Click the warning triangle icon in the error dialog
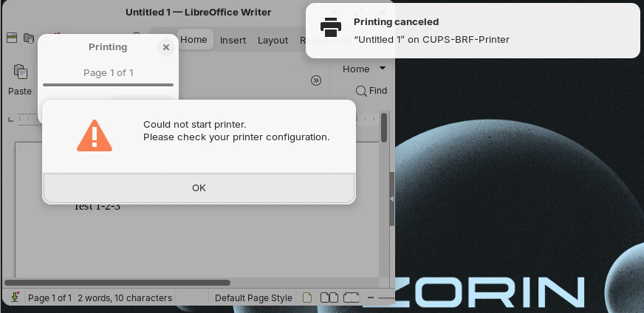Screen dimensions: 644x313 point(95,136)
